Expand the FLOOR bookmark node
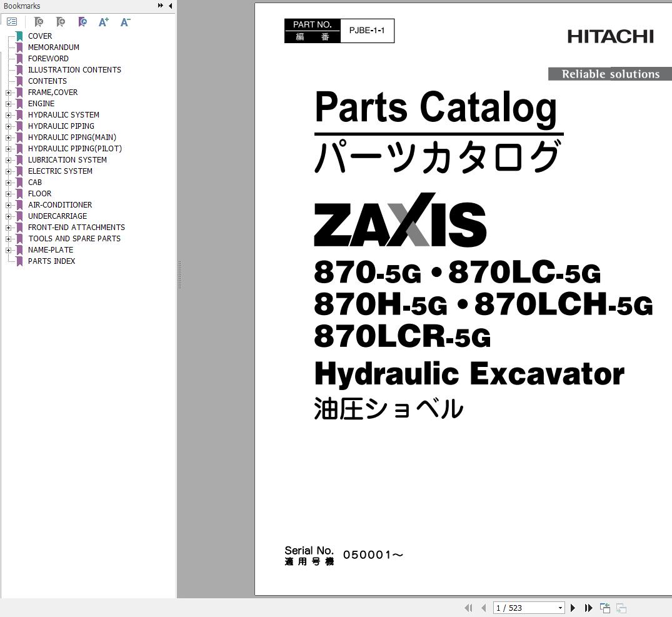Image resolution: width=672 pixels, height=617 pixels. coord(8,194)
